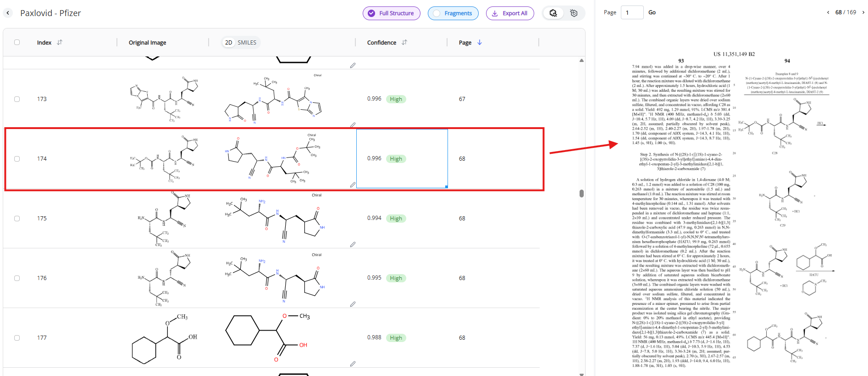The height and width of the screenshot is (376, 868).
Task: Click the Index column header label
Action: click(x=44, y=43)
